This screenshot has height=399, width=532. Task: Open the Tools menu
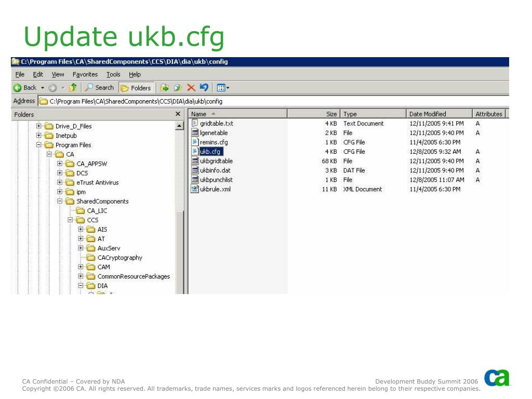(113, 74)
